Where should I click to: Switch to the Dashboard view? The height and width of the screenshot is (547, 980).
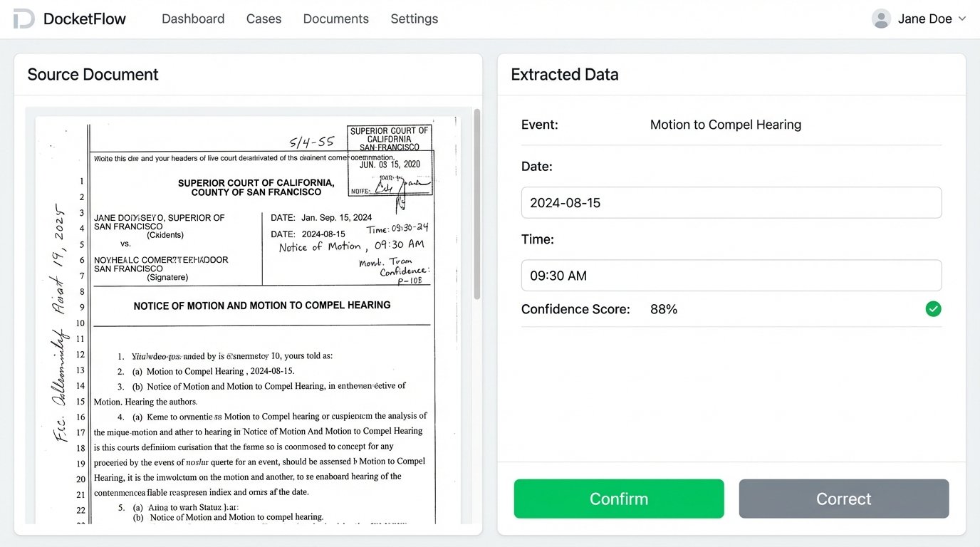[192, 19]
